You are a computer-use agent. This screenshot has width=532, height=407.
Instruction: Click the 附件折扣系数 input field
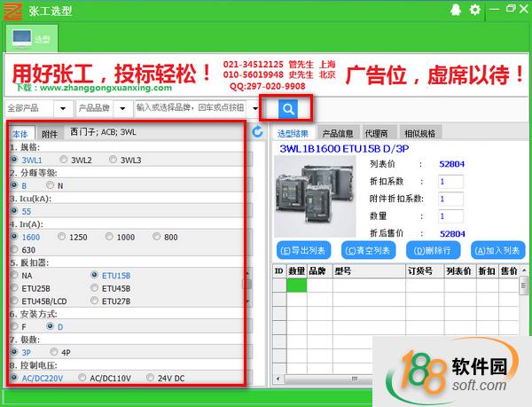(x=451, y=200)
